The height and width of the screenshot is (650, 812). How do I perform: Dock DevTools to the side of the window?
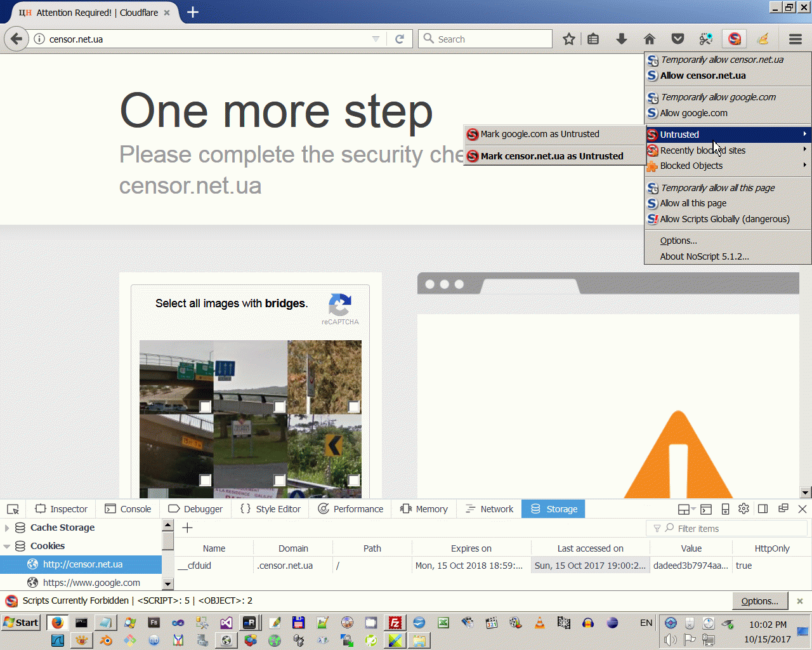pos(763,509)
